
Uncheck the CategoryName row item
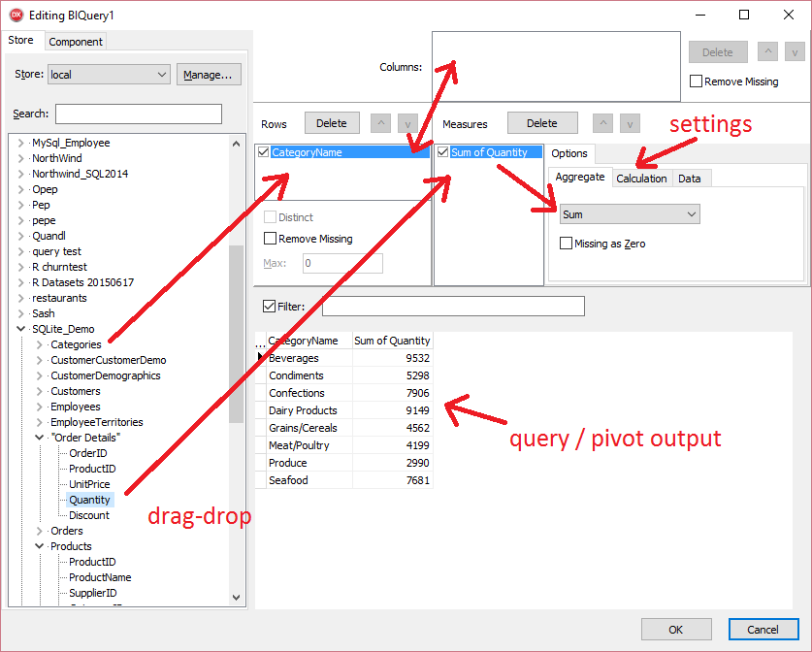tap(264, 152)
